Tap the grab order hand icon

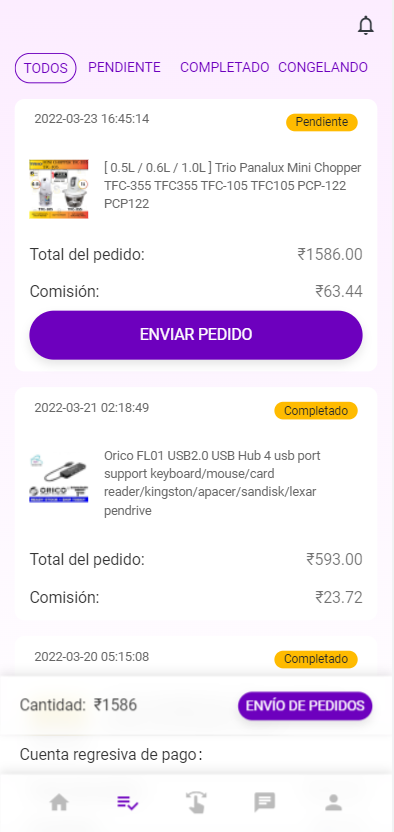196,802
